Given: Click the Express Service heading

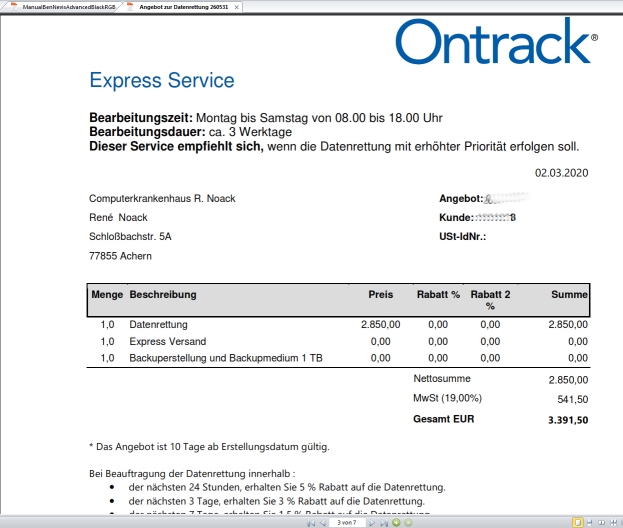Looking at the screenshot, I should pos(161,81).
